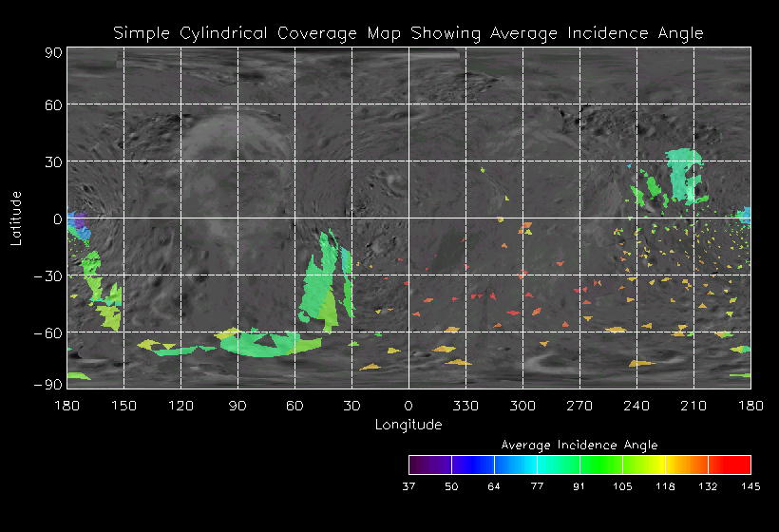Click the teal coverage patch near longitude 210, latitude 30
The height and width of the screenshot is (532, 779).
pos(685,175)
